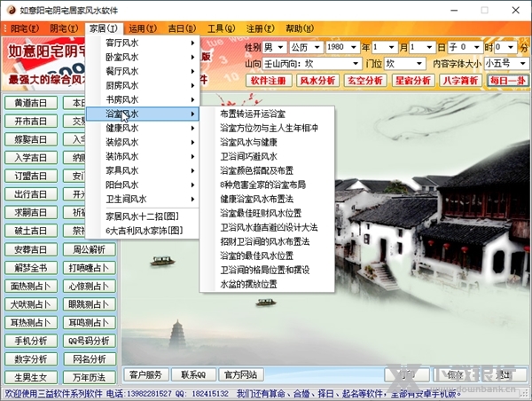
Task: Expand 厨房风水 submenu
Action: tap(143, 85)
